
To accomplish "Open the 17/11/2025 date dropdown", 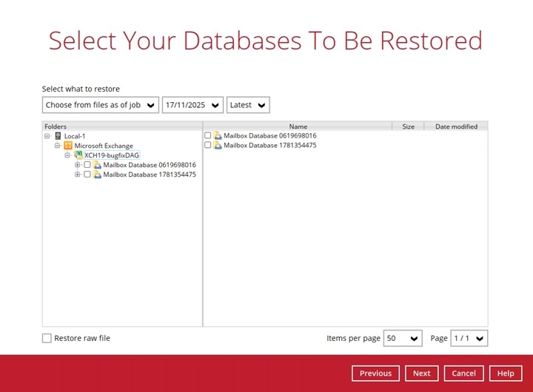I will tap(192, 105).
